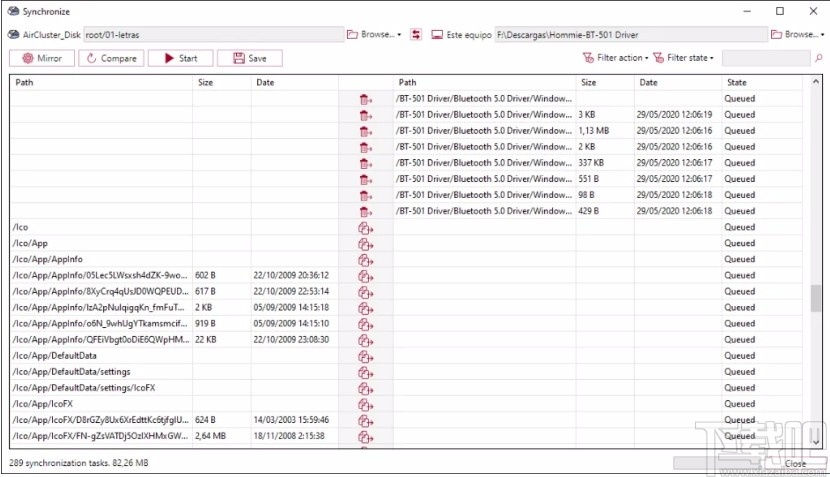This screenshot has height=477, width=830.
Task: Click the vertical scrollbar thumb
Action: [816, 298]
